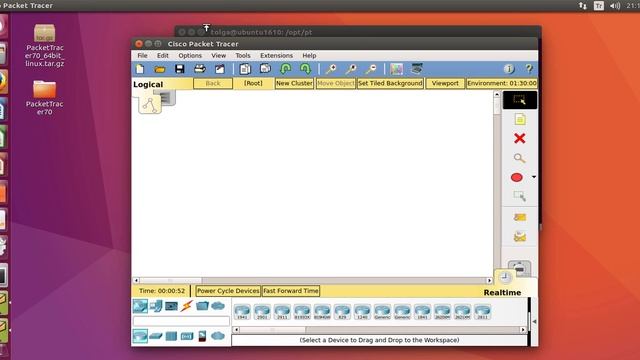The image size is (640, 360).
Task: Choose the Switches subcategory icon
Action: (156, 336)
